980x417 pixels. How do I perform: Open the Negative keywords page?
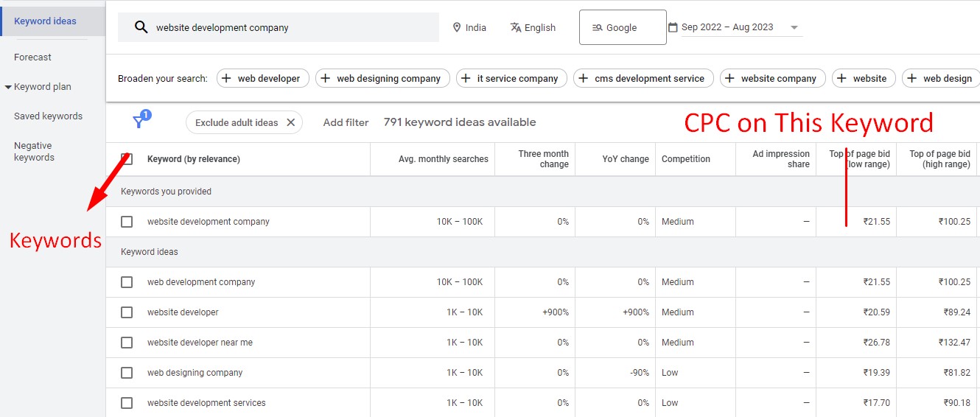point(34,152)
